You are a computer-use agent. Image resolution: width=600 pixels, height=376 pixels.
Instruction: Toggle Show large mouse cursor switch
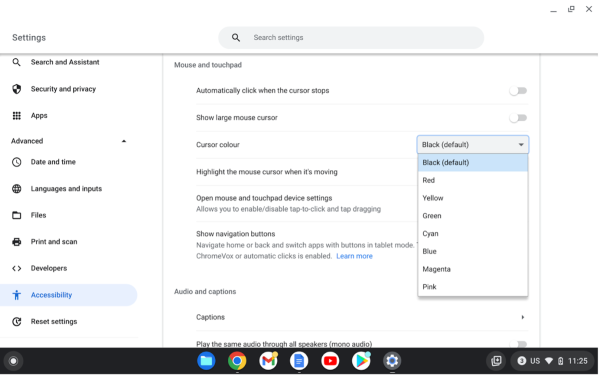click(x=518, y=118)
